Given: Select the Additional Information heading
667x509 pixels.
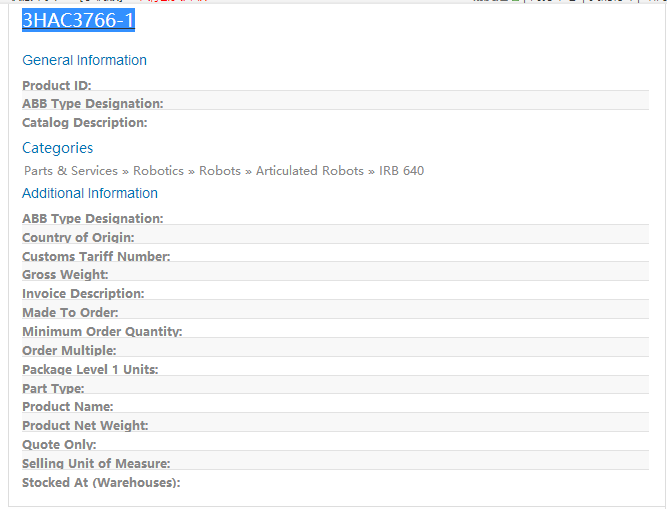Looking at the screenshot, I should 90,193.
